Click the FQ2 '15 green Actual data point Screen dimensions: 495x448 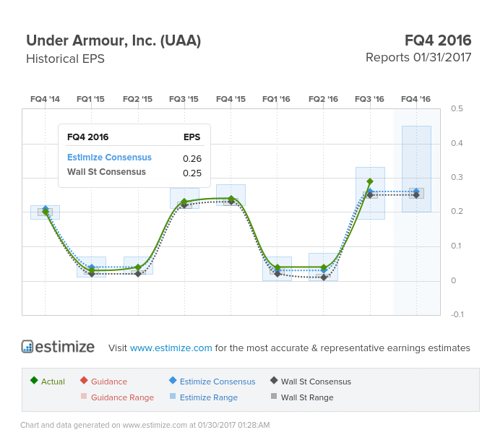point(138,267)
